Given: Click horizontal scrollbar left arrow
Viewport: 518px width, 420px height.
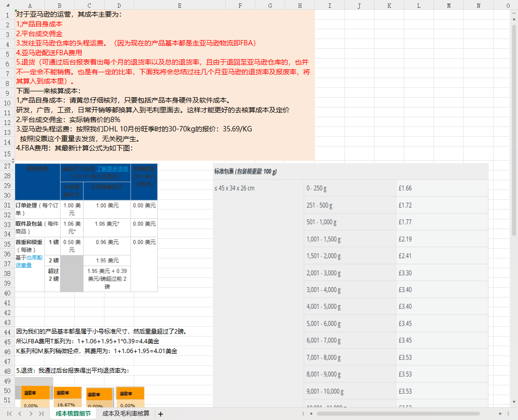Looking at the screenshot, I should [x=311, y=414].
